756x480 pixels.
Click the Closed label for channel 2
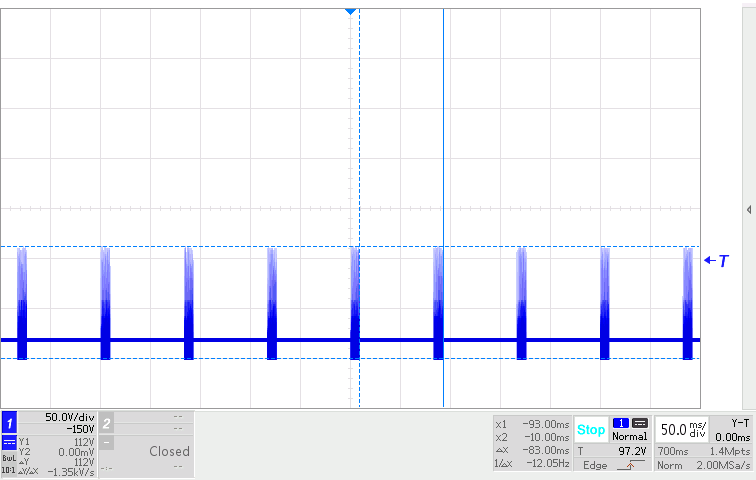click(169, 451)
